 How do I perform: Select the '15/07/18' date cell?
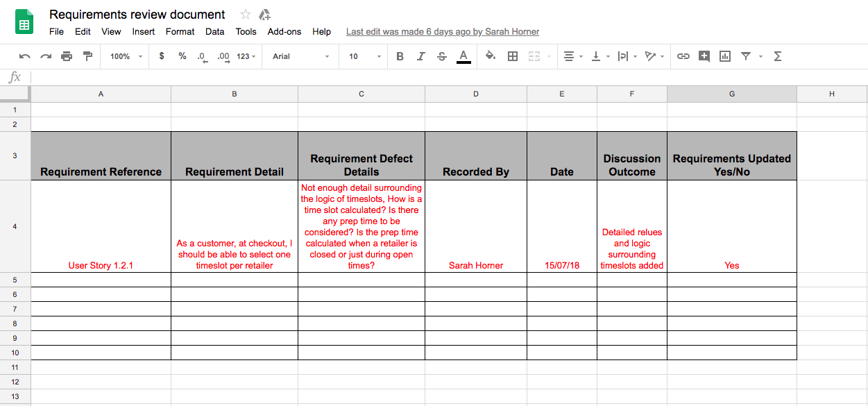click(x=562, y=226)
